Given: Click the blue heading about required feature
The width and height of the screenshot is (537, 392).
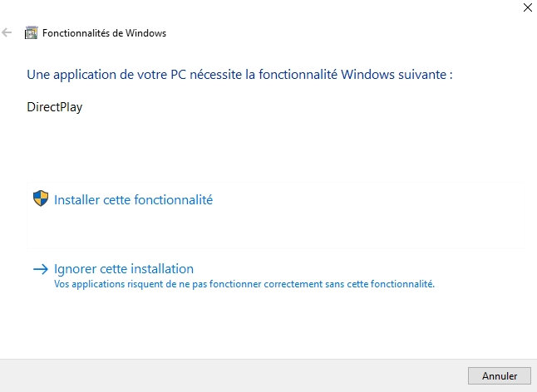Looking at the screenshot, I should [239, 75].
